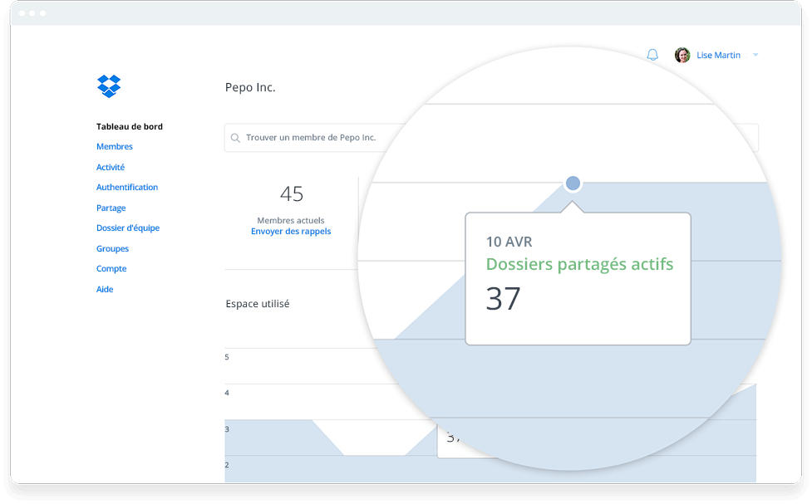Go to the Activité section
Viewport: 812px width, 504px height.
(x=111, y=168)
